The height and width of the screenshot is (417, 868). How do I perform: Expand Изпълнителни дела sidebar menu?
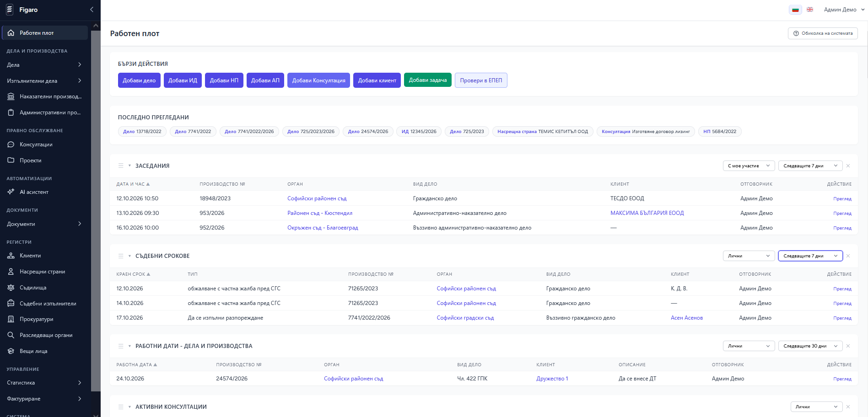tap(45, 81)
